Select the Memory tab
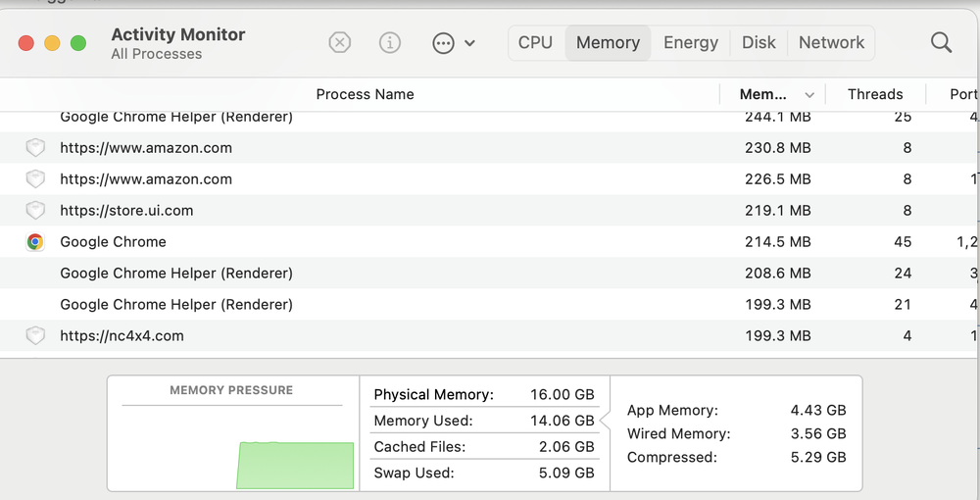This screenshot has height=500, width=980. (x=609, y=42)
